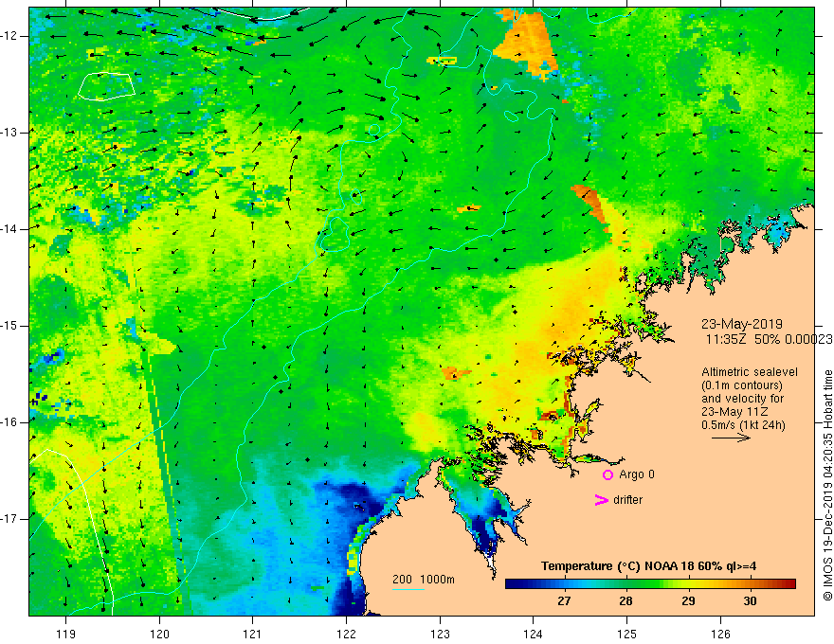Click the -16 latitude axis label
834x644 pixels.
click(9, 422)
